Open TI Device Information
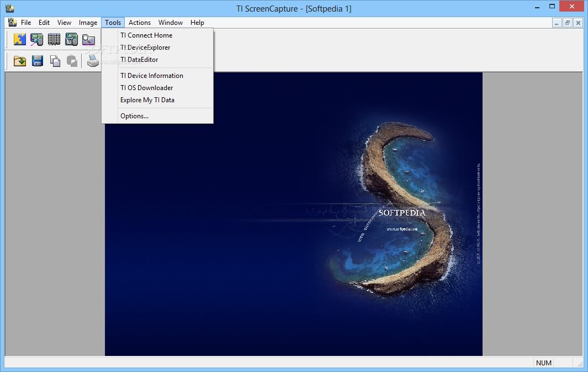The width and height of the screenshot is (588, 372). coord(157,76)
